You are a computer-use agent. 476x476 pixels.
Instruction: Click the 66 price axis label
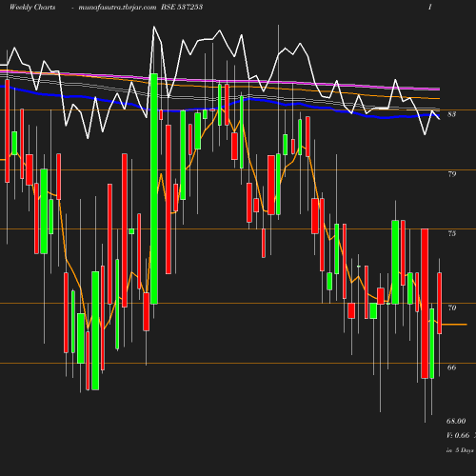(452, 367)
